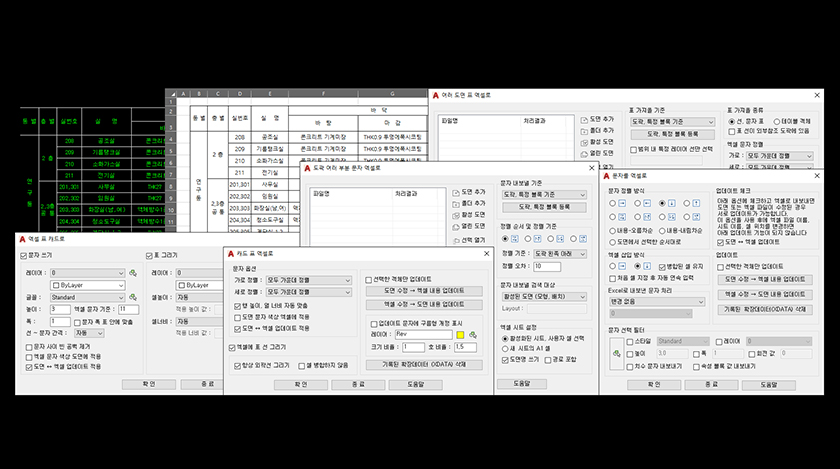Open Excel로 내보낸 문자 처리 dropdown
Screen dimensions: 840x469
pos(657,302)
